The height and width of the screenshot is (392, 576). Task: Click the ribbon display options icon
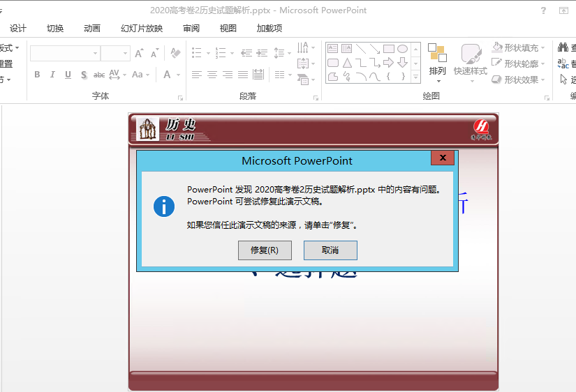click(564, 10)
